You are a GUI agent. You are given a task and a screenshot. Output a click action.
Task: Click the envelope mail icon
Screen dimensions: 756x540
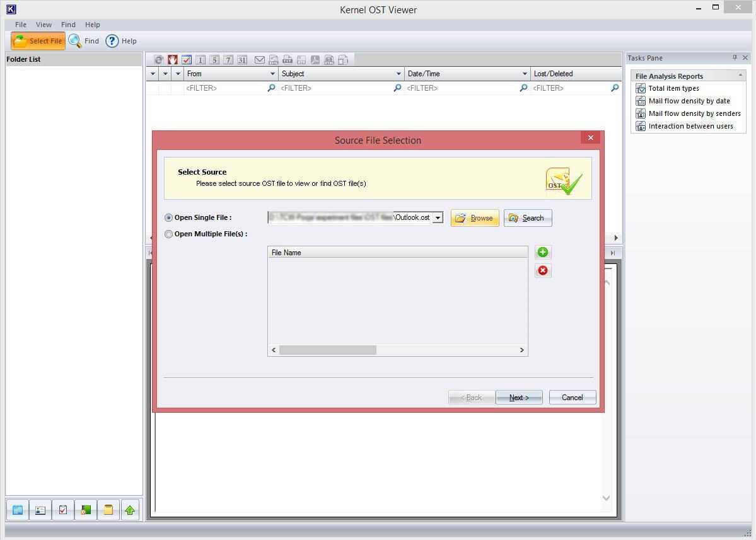pos(259,60)
